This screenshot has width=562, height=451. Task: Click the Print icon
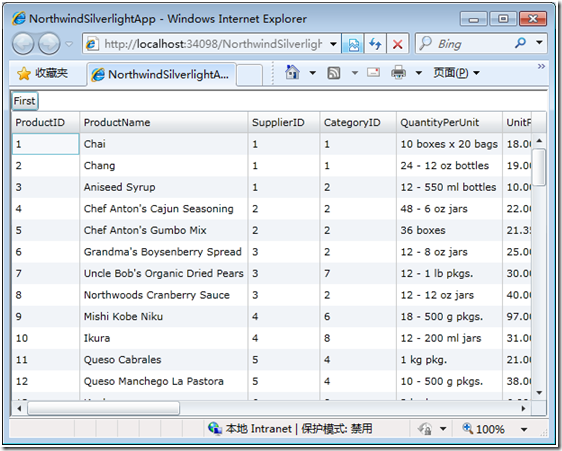point(398,73)
